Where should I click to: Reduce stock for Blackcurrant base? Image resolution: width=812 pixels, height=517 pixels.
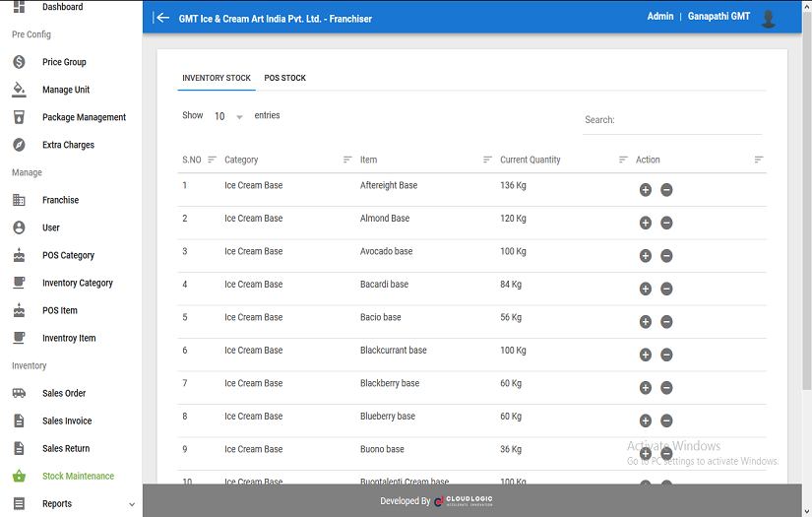point(666,355)
